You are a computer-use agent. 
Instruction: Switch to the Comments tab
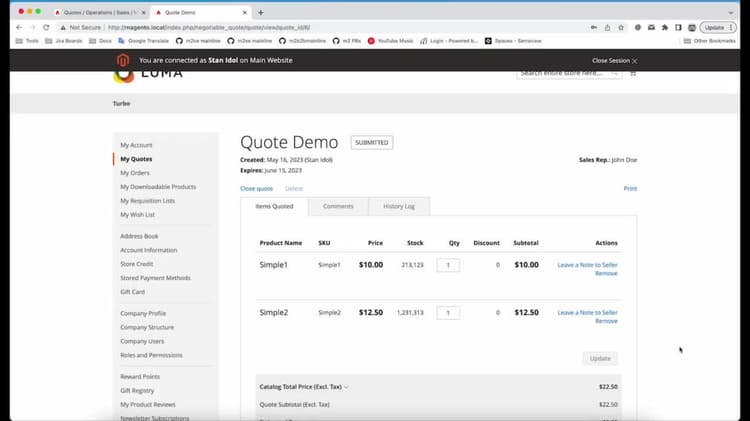[x=338, y=206]
